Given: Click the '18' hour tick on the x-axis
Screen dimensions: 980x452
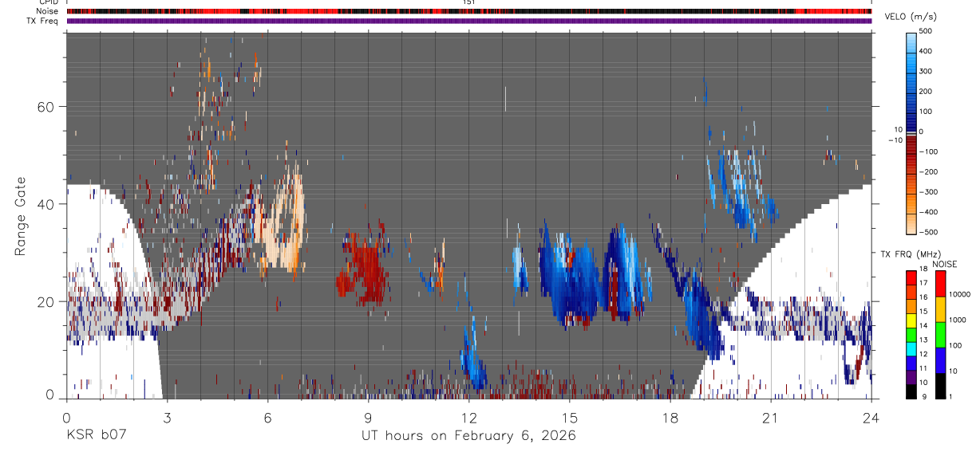Looking at the screenshot, I should coord(670,417).
